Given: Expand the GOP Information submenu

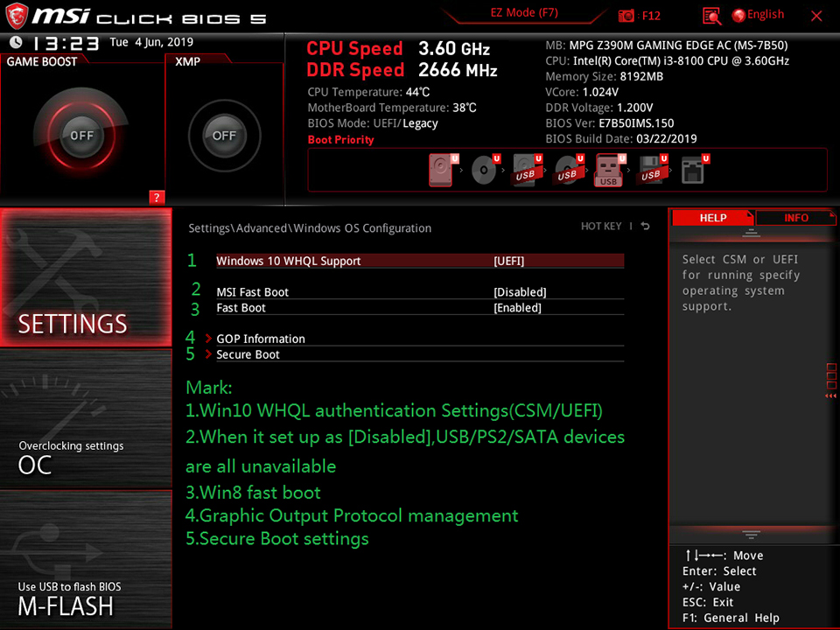Looking at the screenshot, I should [261, 339].
